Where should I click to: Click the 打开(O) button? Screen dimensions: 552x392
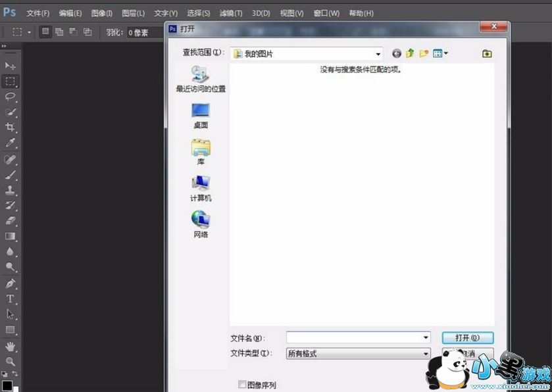pyautogui.click(x=467, y=337)
